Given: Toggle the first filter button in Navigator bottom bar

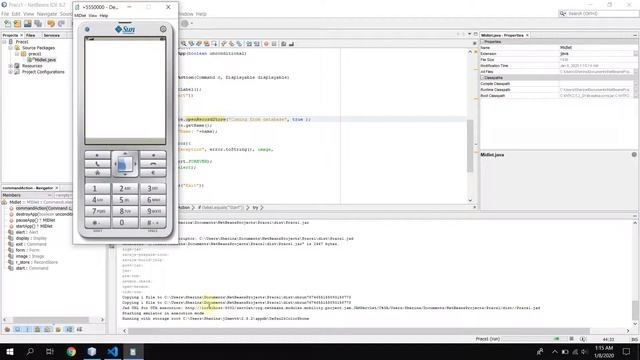Looking at the screenshot, I should click(7, 329).
